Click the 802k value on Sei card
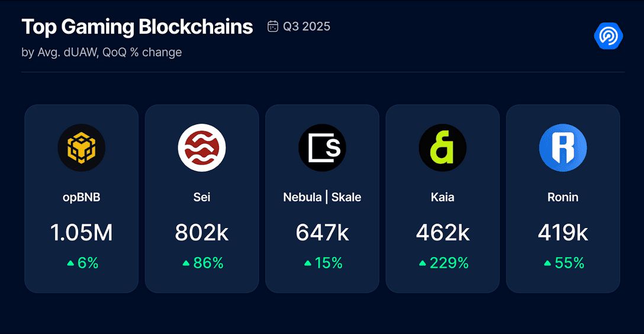Screen dimensions: 644x334 point(202,233)
